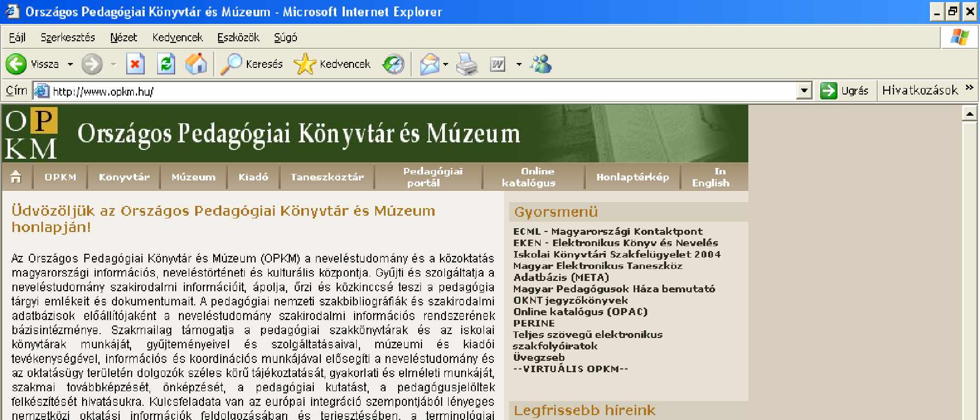The width and height of the screenshot is (980, 420).
Task: Go to browser home page icon
Action: coord(196,64)
